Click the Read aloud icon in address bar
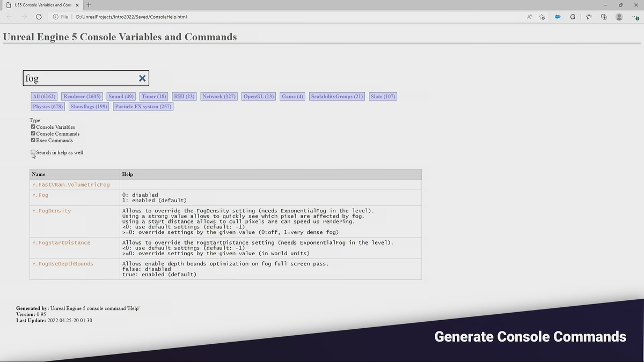 point(529,17)
